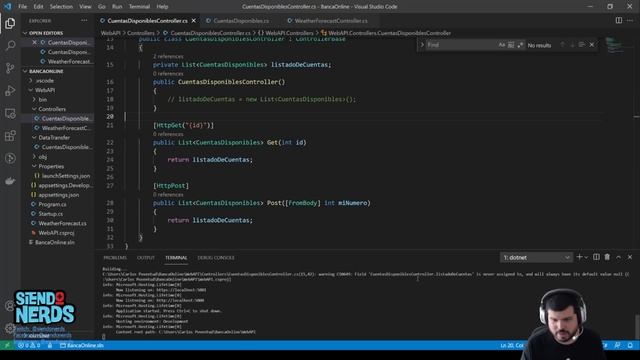Close the Find widget

coord(592,44)
